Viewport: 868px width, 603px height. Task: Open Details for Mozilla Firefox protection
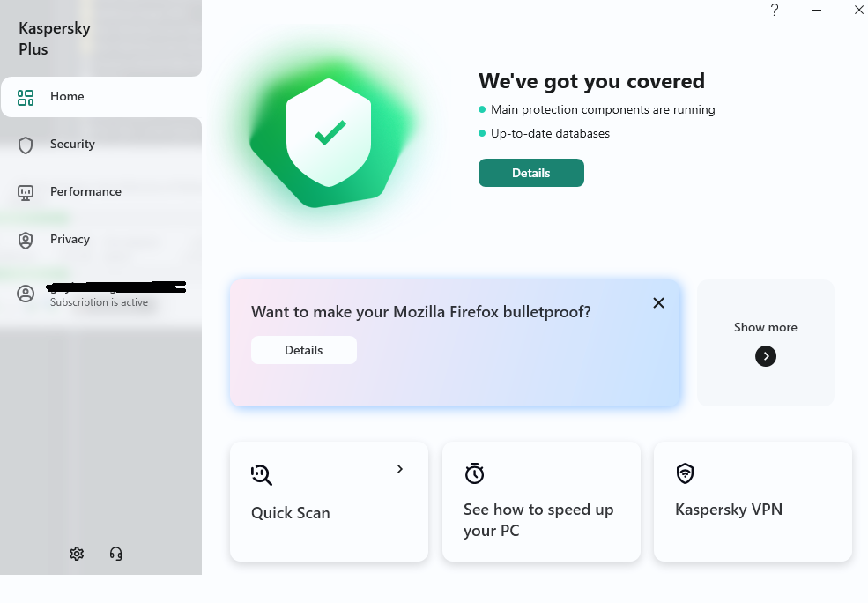tap(304, 350)
